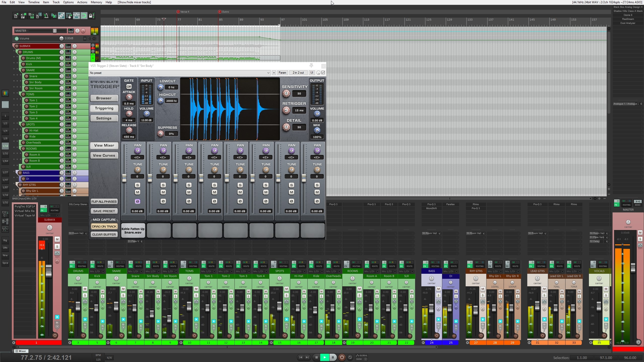Click the New Project toolbar icon
This screenshot has height=362, width=644.
pyautogui.click(x=16, y=16)
